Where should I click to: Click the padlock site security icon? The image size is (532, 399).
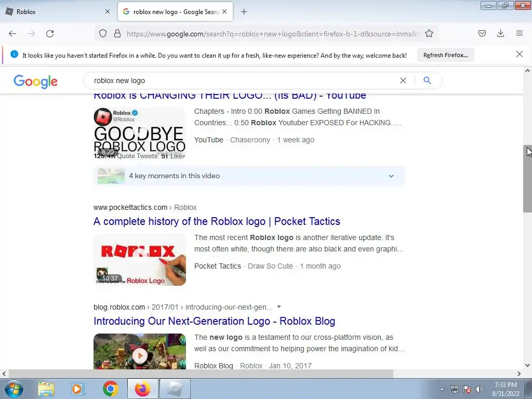pyautogui.click(x=117, y=33)
